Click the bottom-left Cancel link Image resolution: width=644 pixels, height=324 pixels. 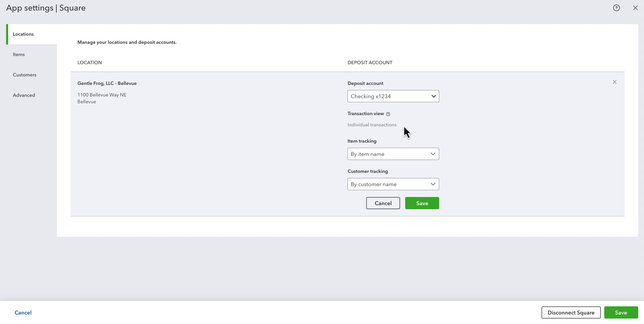(x=23, y=312)
